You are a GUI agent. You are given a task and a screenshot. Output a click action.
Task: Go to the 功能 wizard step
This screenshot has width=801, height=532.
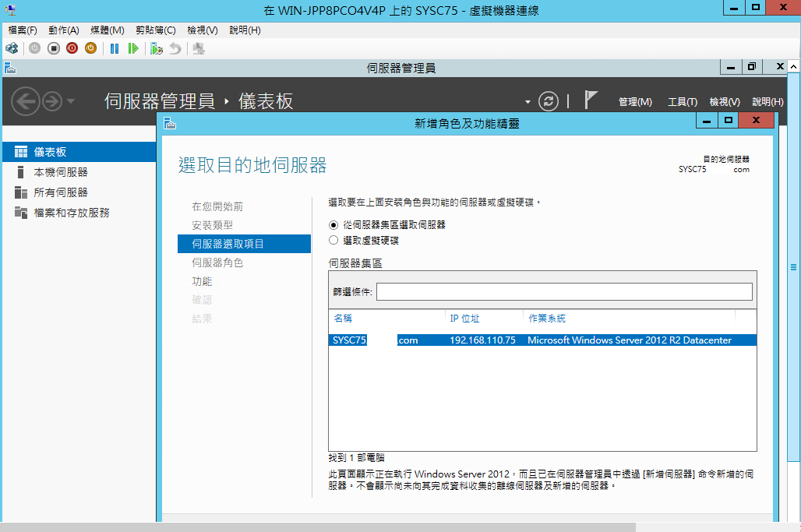point(202,281)
